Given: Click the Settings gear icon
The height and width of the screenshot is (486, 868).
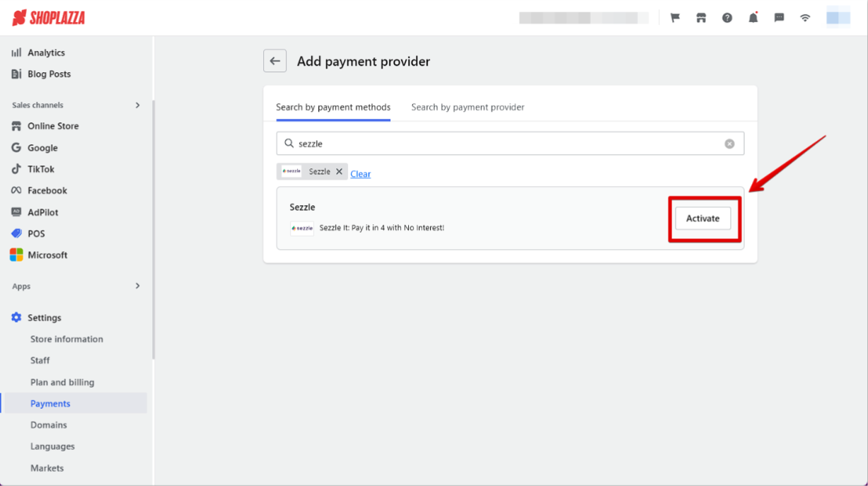Looking at the screenshot, I should (x=16, y=318).
